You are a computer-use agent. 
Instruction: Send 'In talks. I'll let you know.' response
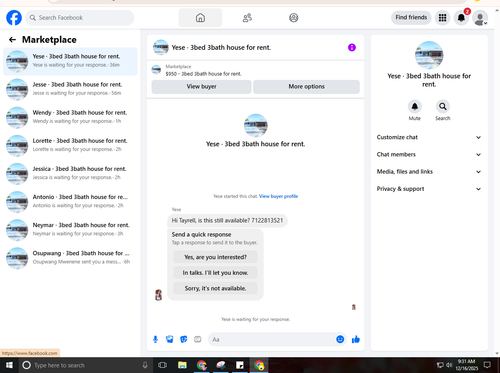pyautogui.click(x=215, y=273)
